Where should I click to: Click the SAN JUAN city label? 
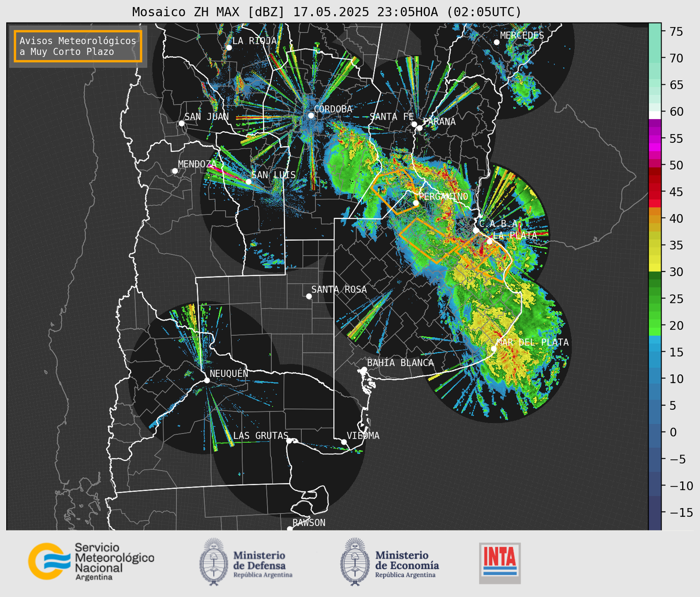(206, 117)
